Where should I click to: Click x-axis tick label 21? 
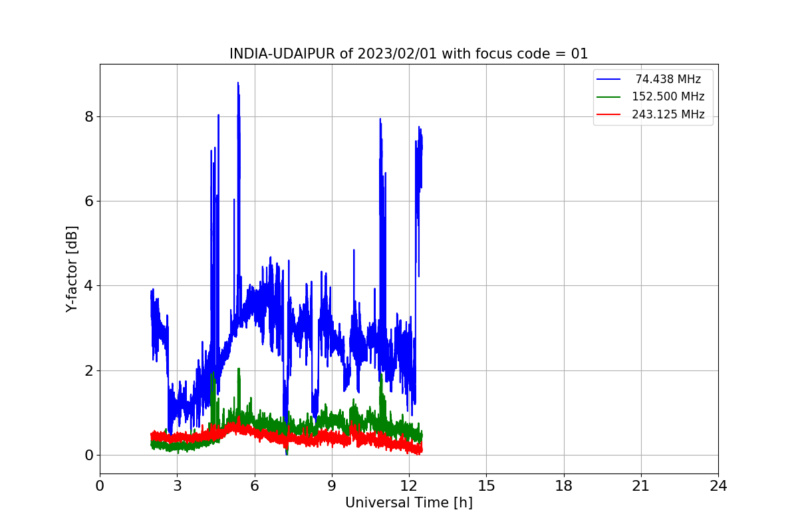click(640, 485)
